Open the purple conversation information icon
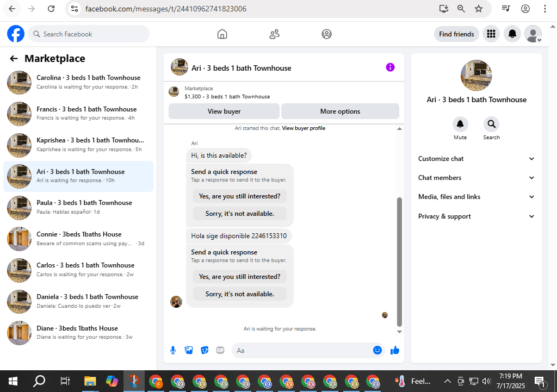This screenshot has width=557, height=392. tap(390, 67)
